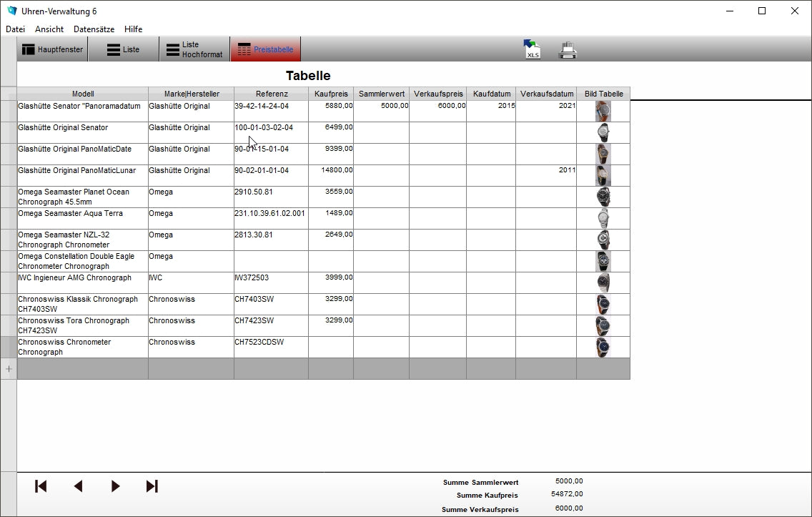Image resolution: width=812 pixels, height=517 pixels.
Task: Open the Ansicht menu
Action: 49,29
